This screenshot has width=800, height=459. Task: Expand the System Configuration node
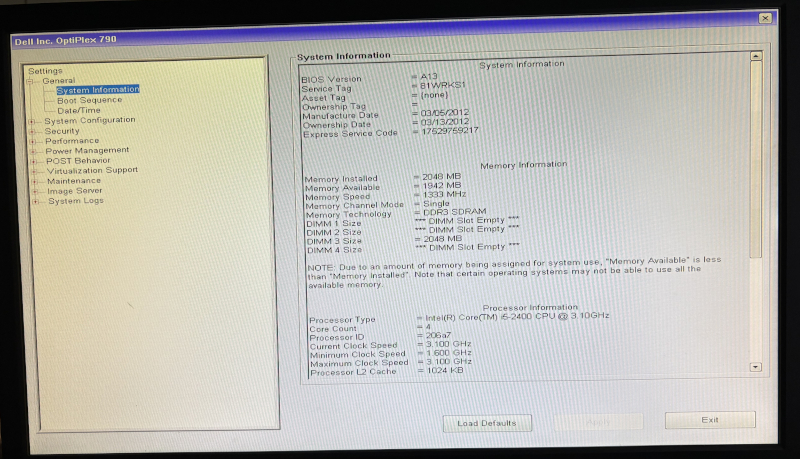coord(33,121)
